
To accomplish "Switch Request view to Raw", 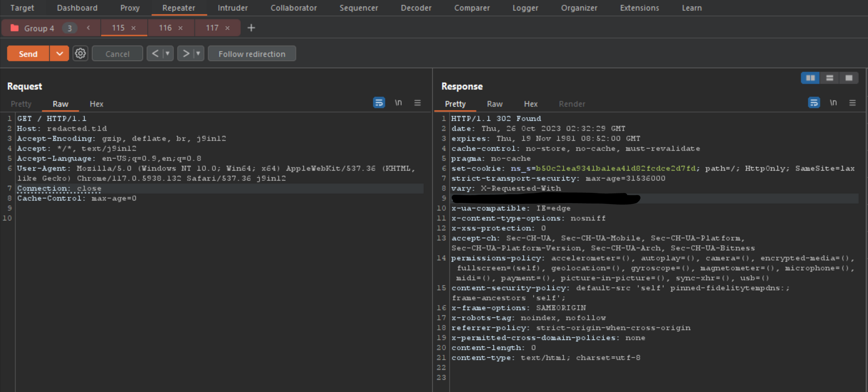I will click(x=60, y=104).
